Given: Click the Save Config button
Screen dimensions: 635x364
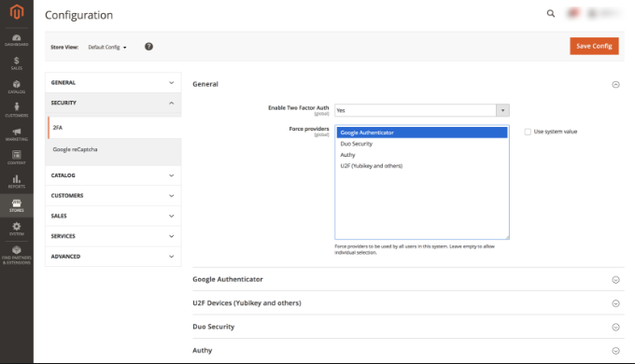Looking at the screenshot, I should tap(594, 46).
